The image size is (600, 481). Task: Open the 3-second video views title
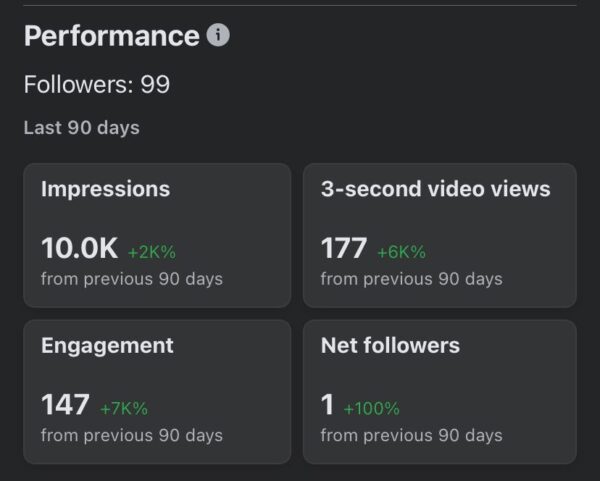click(x=435, y=189)
